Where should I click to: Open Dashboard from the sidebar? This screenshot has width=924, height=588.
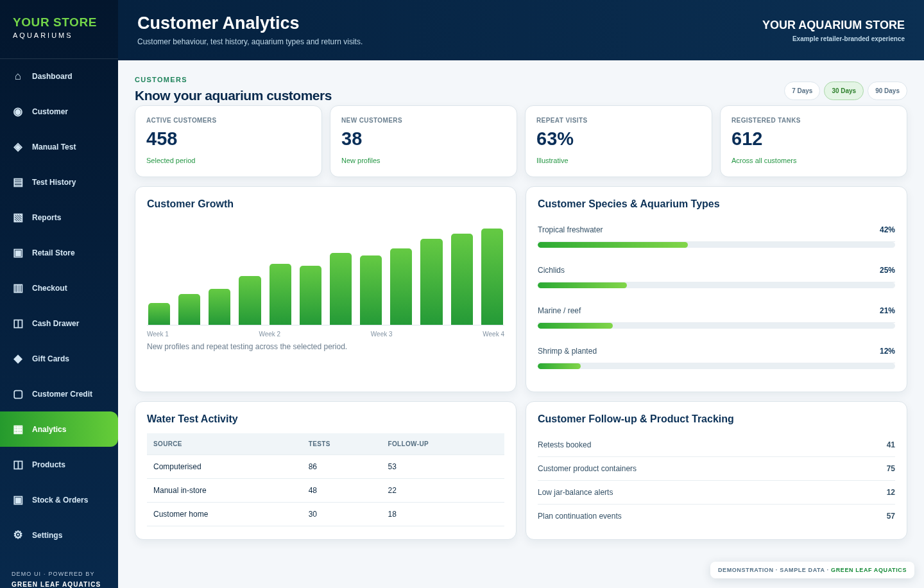coord(59,76)
